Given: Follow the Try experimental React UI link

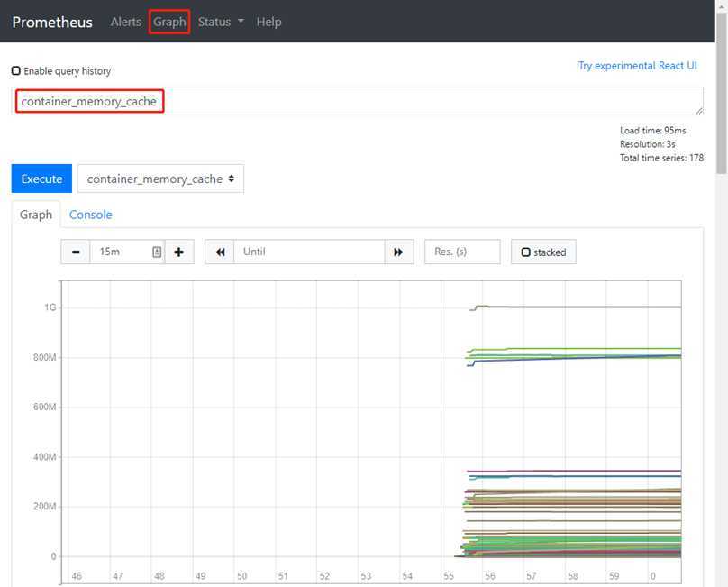Looking at the screenshot, I should click(637, 66).
